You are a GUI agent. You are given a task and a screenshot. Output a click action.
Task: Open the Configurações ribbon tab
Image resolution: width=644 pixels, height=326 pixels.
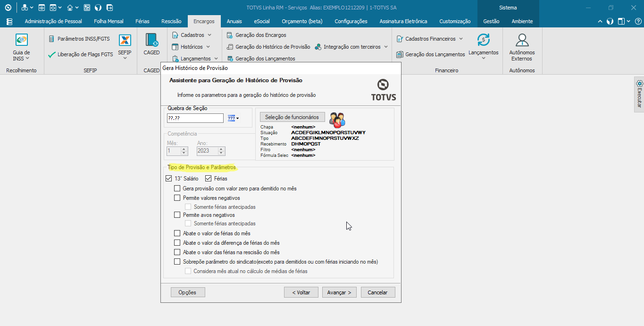coord(351,21)
